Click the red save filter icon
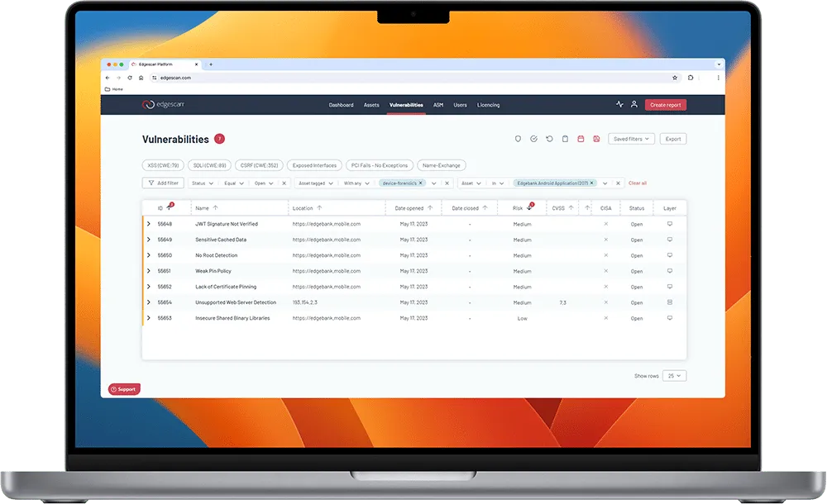This screenshot has width=827, height=504. coord(596,139)
